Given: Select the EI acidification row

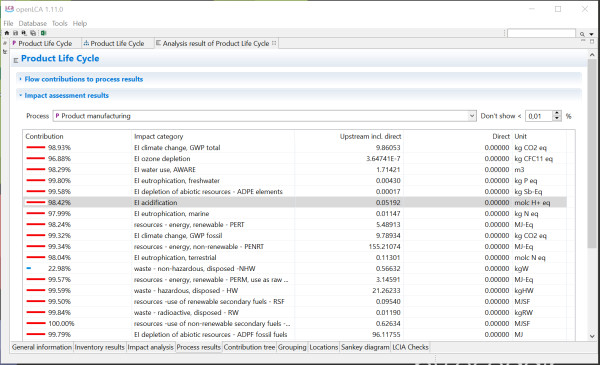Looking at the screenshot, I should (x=295, y=202).
